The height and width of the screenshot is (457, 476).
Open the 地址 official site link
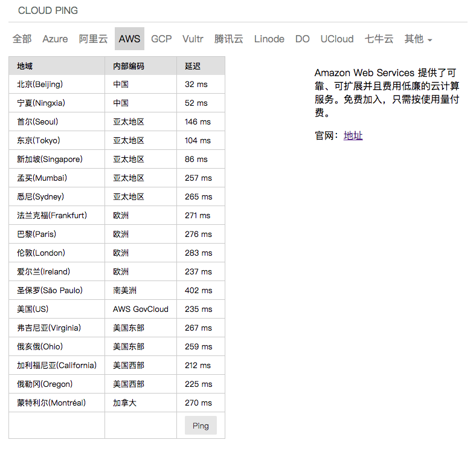click(x=353, y=135)
